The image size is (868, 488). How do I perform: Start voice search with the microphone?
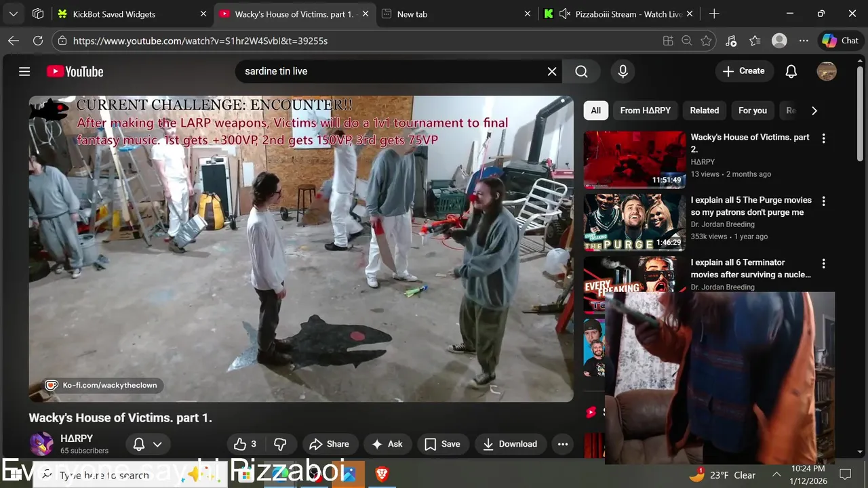pyautogui.click(x=623, y=71)
